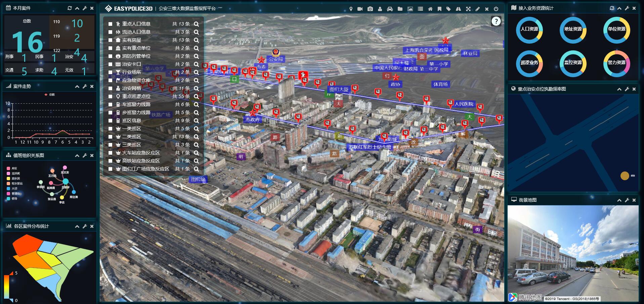Collapse the 重点治安点位执勤频率图 panel
Viewport: 644px width, 304px height.
619,89
